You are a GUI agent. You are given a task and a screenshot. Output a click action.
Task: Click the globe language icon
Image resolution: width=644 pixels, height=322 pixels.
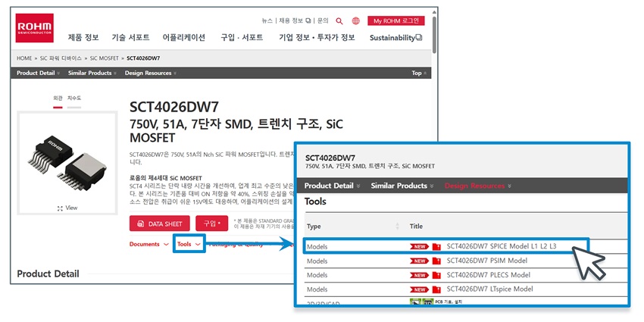[356, 20]
